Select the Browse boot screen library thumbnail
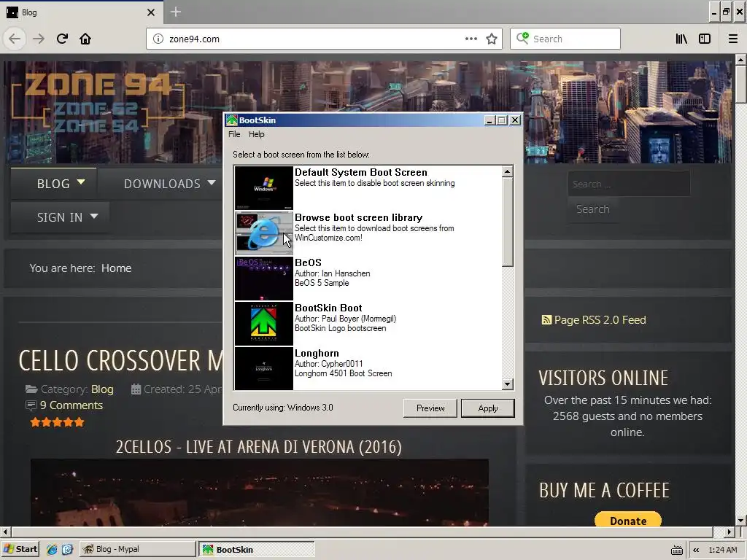Screen dimensions: 747x560 (263, 233)
